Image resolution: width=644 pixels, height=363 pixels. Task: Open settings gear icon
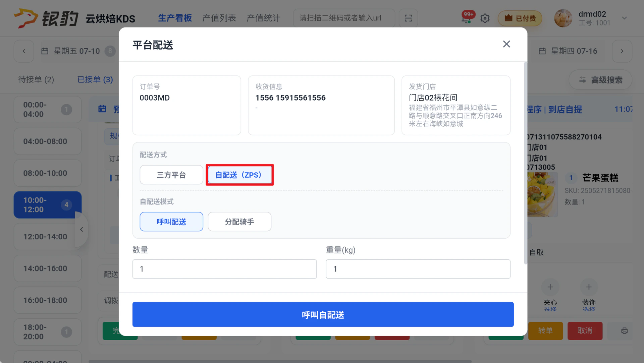[485, 18]
